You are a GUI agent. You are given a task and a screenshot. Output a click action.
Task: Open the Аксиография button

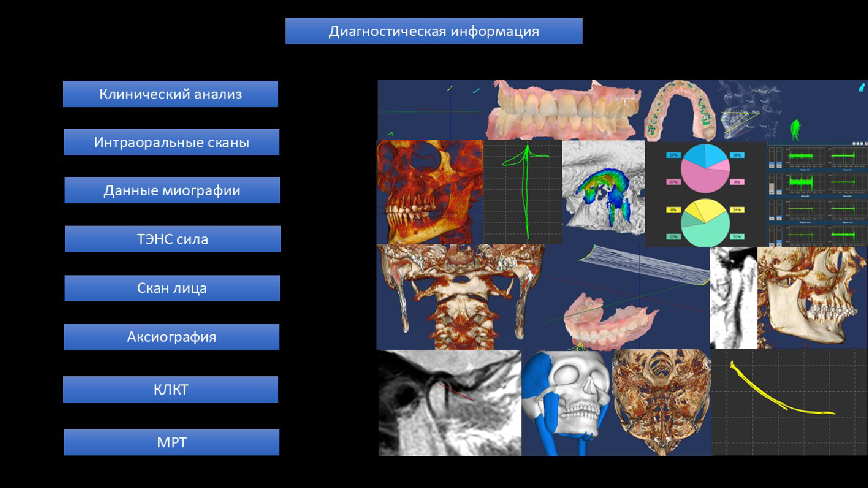pos(171,337)
